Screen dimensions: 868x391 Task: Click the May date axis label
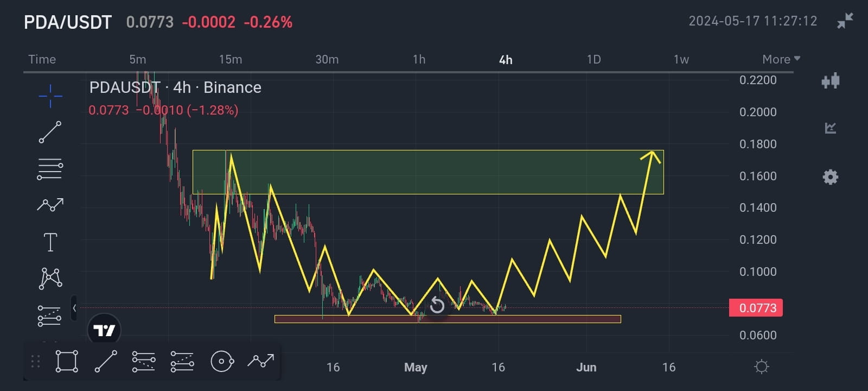416,368
